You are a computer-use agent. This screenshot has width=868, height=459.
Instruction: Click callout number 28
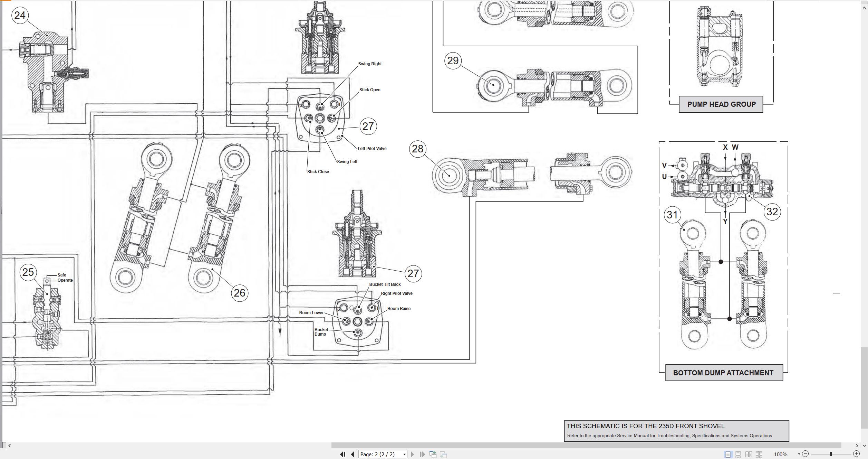pyautogui.click(x=418, y=149)
